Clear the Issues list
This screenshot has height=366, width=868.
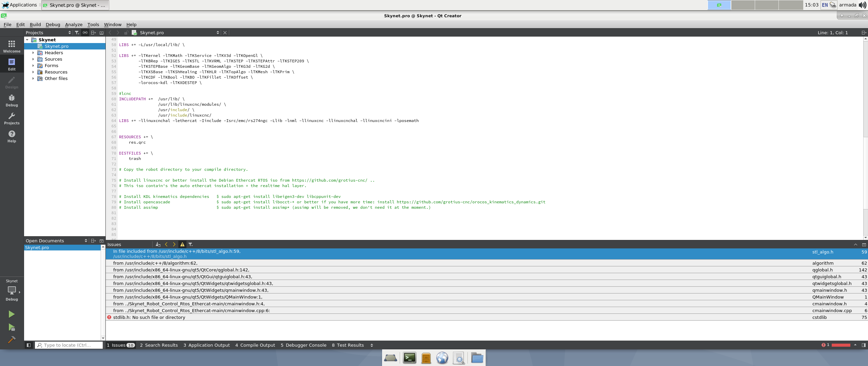point(158,244)
